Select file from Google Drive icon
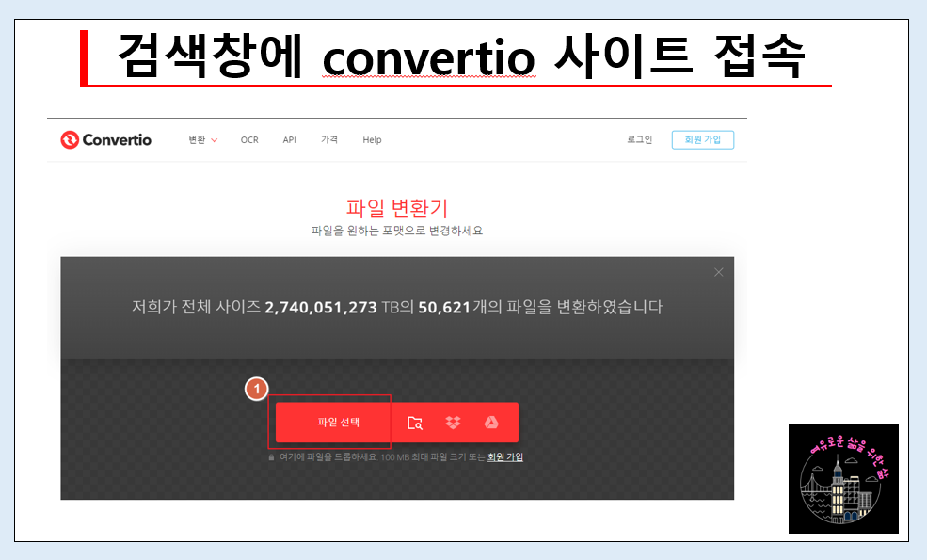 [491, 423]
